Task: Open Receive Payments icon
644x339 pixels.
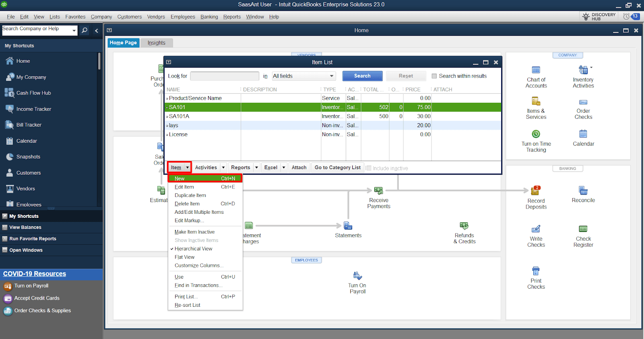Action: [x=378, y=190]
